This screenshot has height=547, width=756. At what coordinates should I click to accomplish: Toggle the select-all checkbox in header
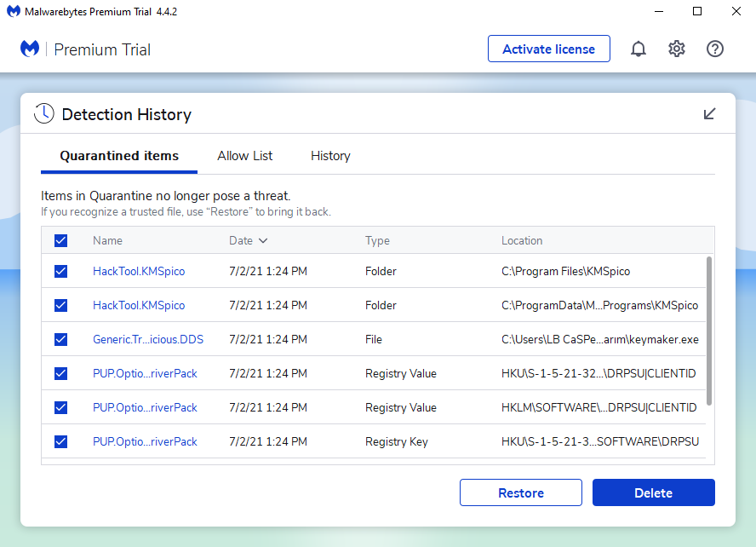tap(60, 241)
